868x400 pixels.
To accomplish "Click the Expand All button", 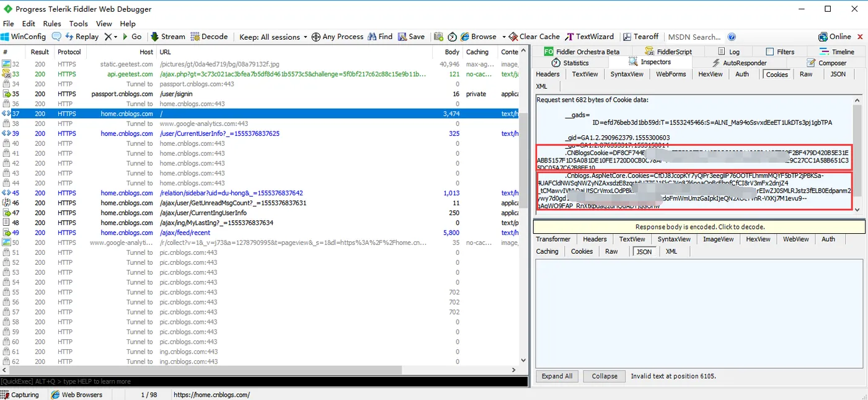I will [x=557, y=376].
